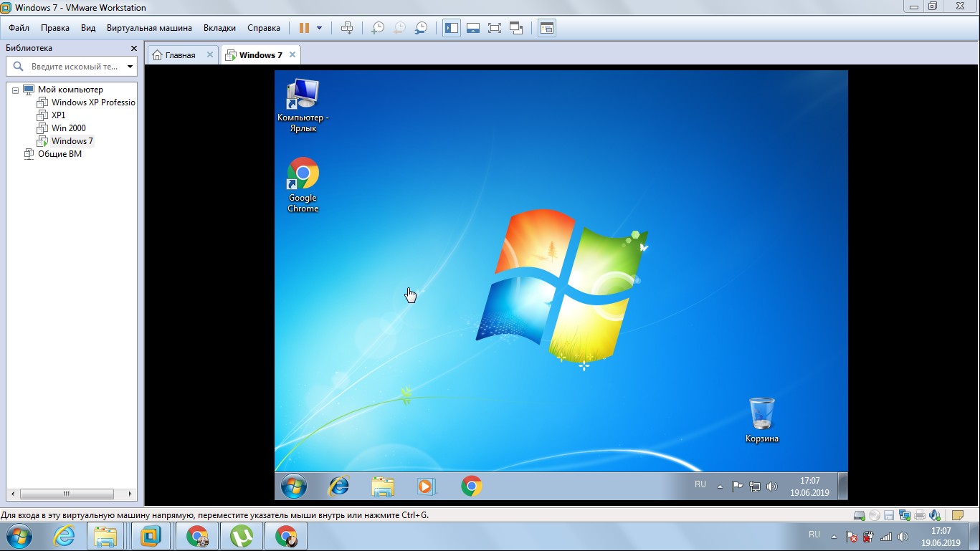
Task: Click the Компьютер - Ярлык icon in guest
Action: pyautogui.click(x=303, y=105)
